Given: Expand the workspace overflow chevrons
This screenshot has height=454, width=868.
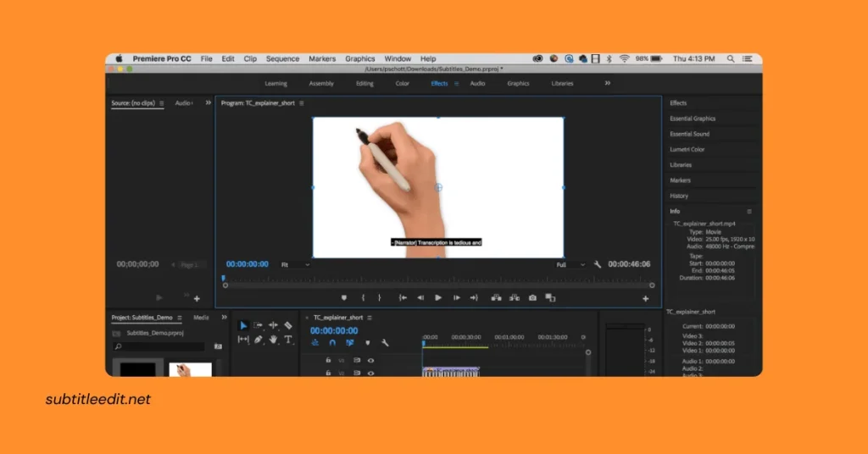Looking at the screenshot, I should 607,83.
